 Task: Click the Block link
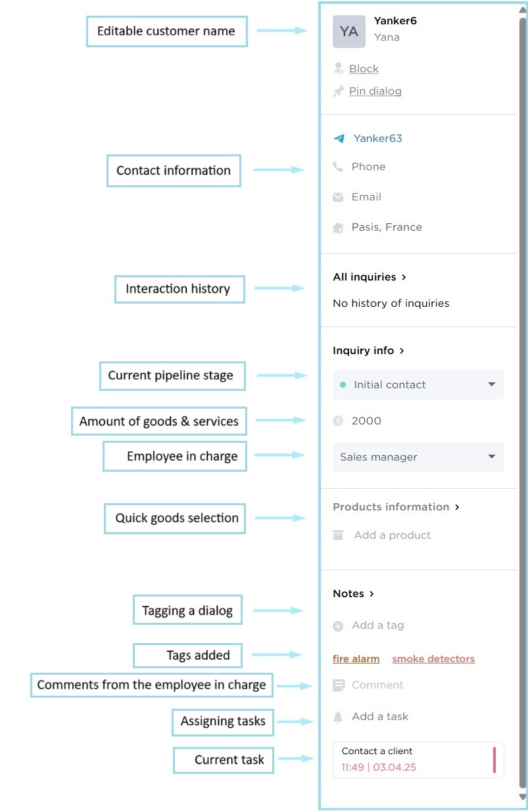364,69
